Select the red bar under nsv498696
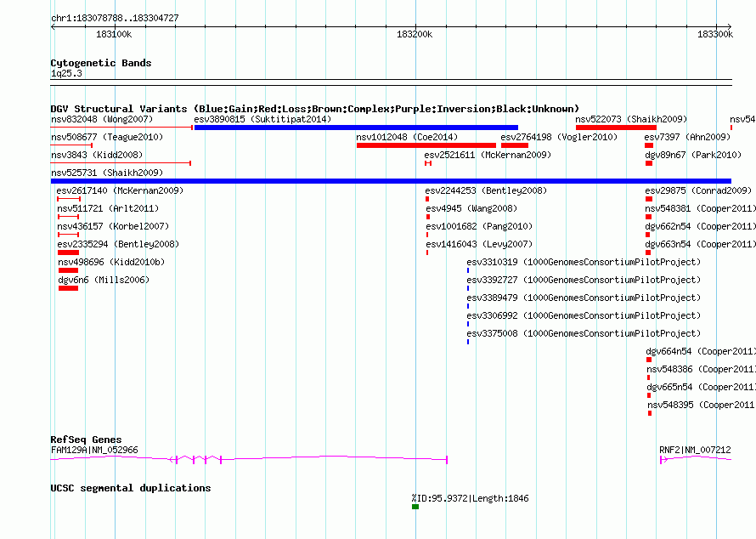 pos(68,270)
